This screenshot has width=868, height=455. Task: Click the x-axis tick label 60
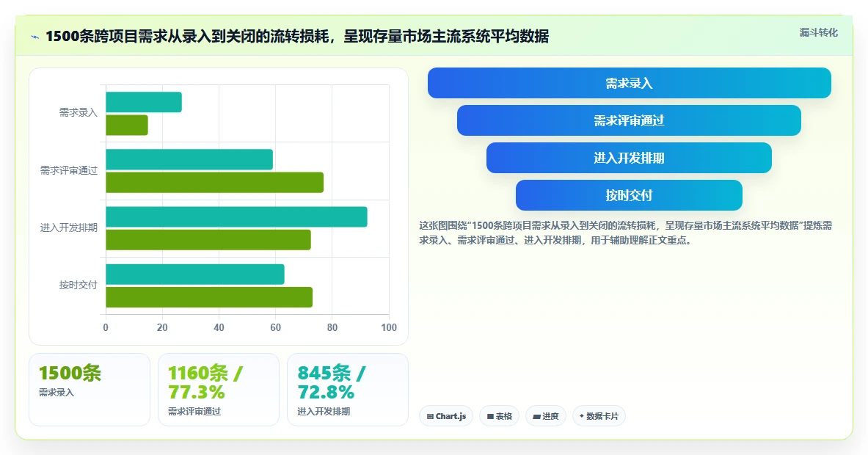coord(276,328)
